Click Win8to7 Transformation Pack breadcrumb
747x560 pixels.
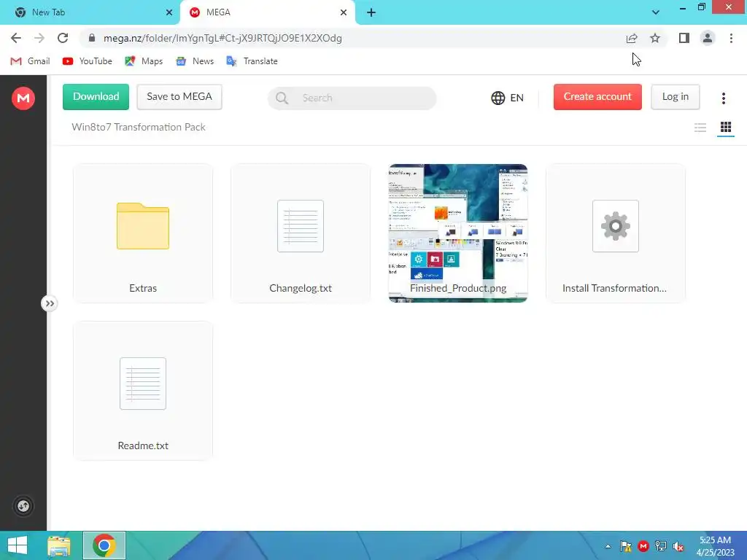pos(139,127)
